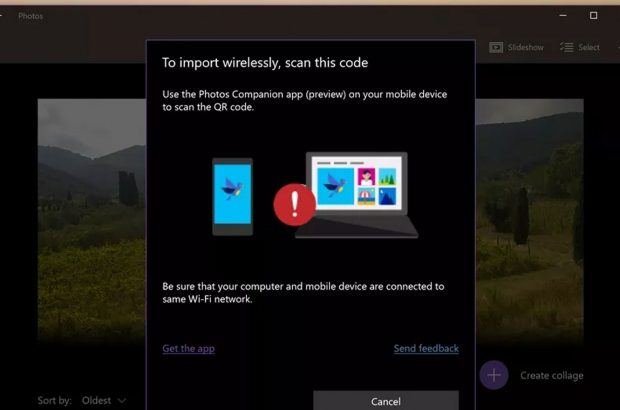Viewport: 620px width, 410px height.
Task: Click the Select checklist icon
Action: tap(566, 47)
